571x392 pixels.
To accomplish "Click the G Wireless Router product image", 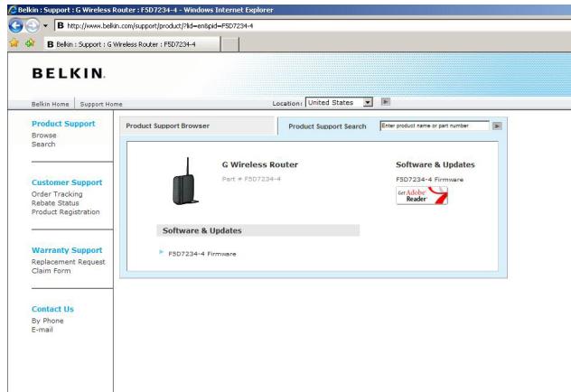I will tap(185, 181).
